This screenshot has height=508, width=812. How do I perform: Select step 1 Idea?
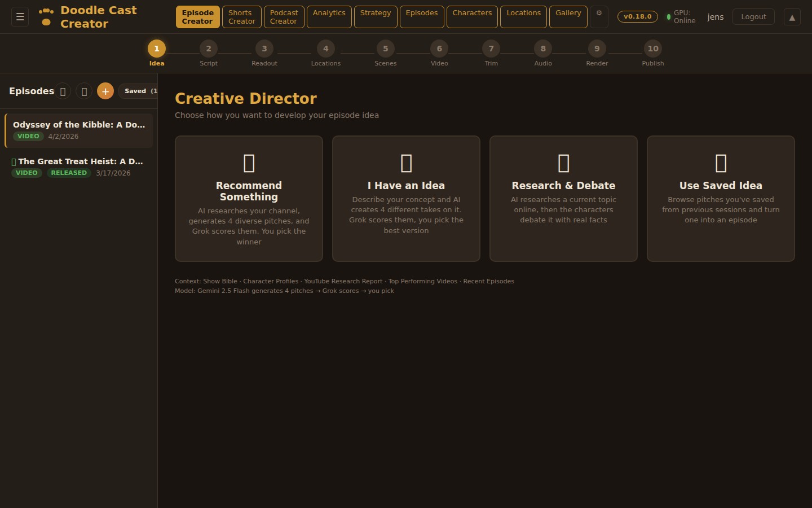[x=157, y=54]
